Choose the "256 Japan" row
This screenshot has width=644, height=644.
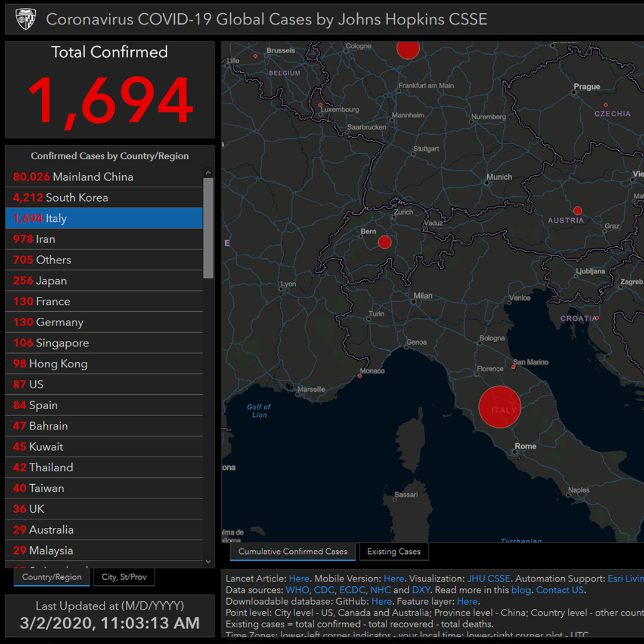pyautogui.click(x=104, y=280)
